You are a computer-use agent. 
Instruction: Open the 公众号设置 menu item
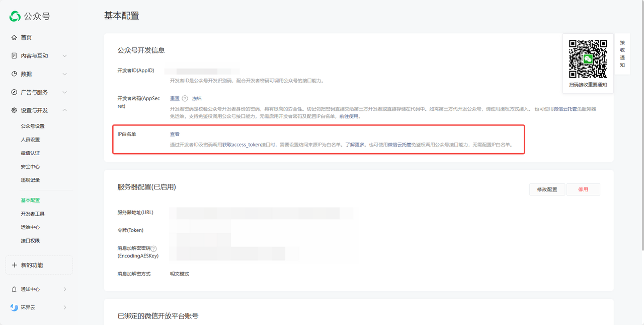[33, 126]
